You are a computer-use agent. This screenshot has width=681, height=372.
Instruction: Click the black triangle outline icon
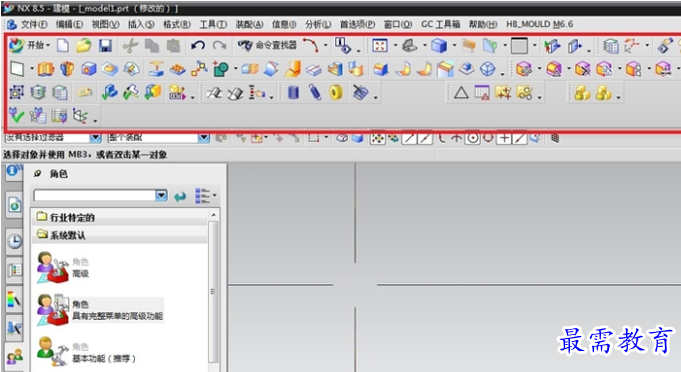(x=461, y=92)
